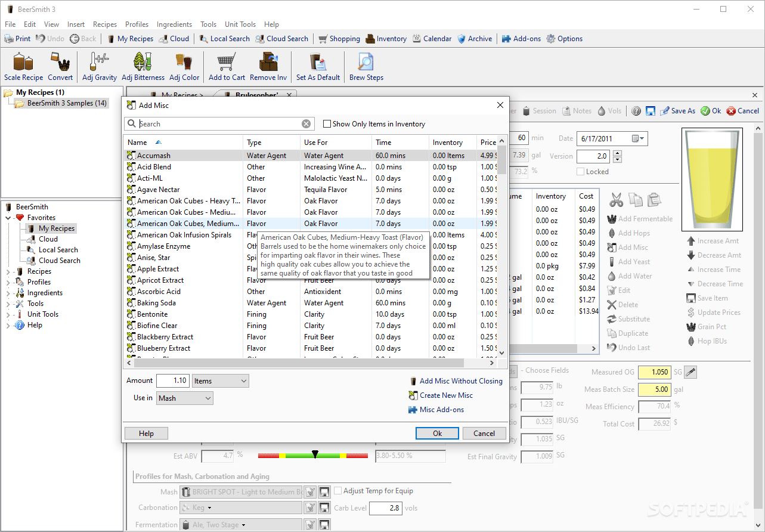Viewport: 765px width, 532px height.
Task: Open the Insert menu
Action: (x=76, y=24)
